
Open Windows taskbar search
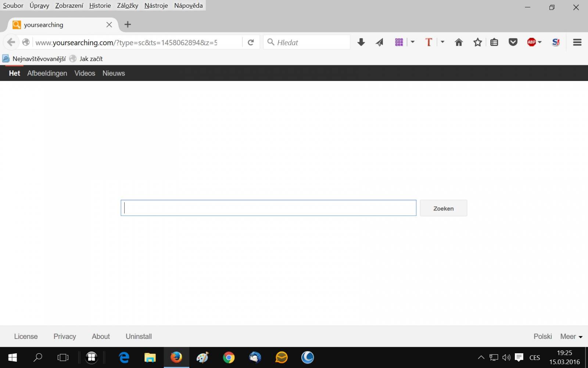point(38,357)
